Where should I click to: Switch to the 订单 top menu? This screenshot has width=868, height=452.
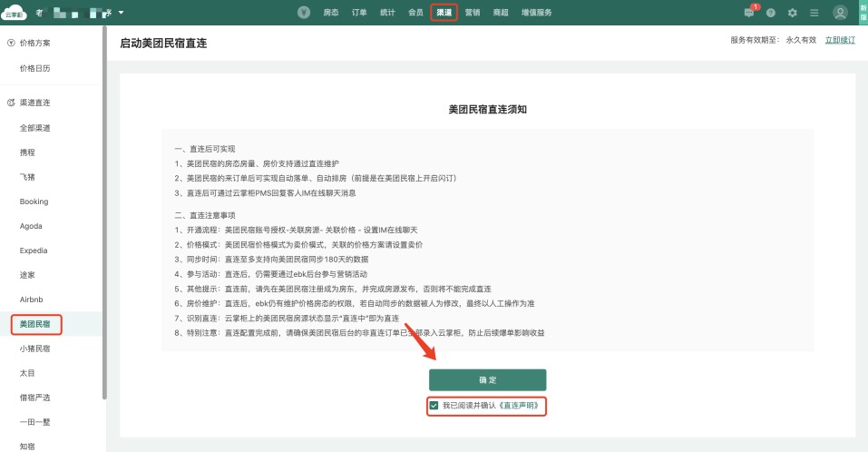359,13
